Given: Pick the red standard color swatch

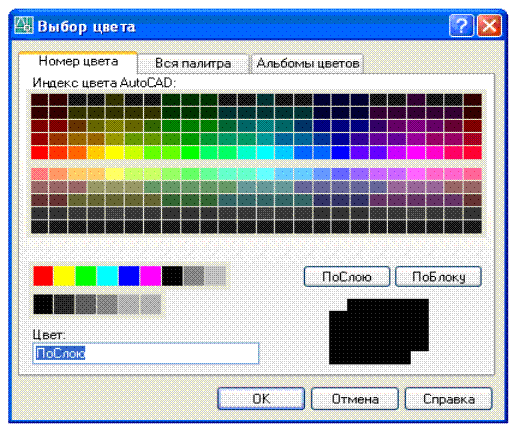Looking at the screenshot, I should coord(43,276).
